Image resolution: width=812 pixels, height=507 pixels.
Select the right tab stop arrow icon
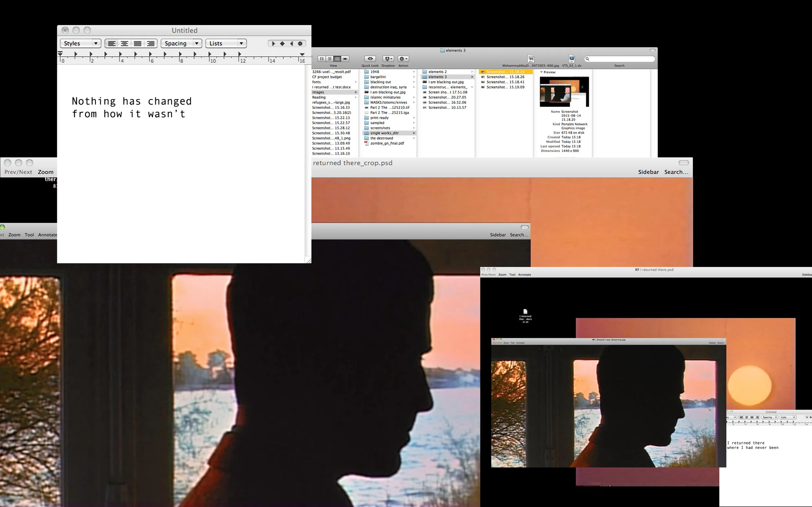pyautogui.click(x=291, y=44)
